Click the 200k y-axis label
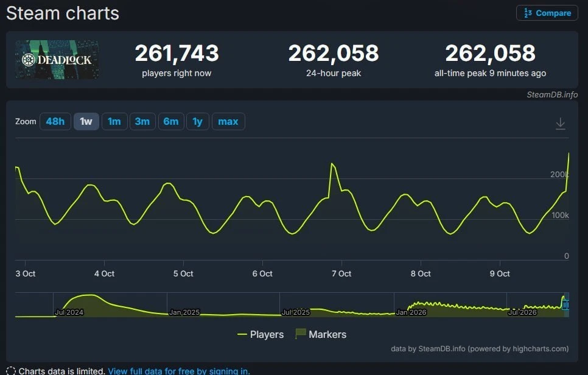This screenshot has height=375, width=588. (559, 174)
